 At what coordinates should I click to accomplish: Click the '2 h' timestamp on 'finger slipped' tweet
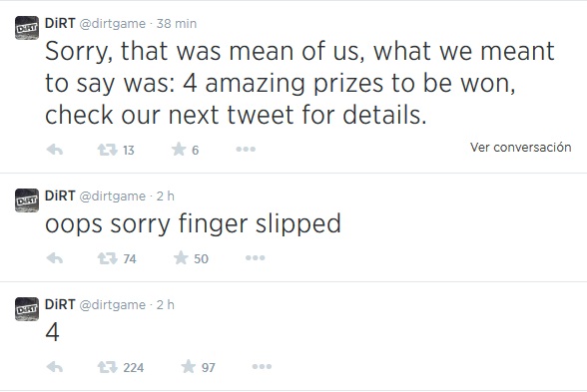point(165,196)
